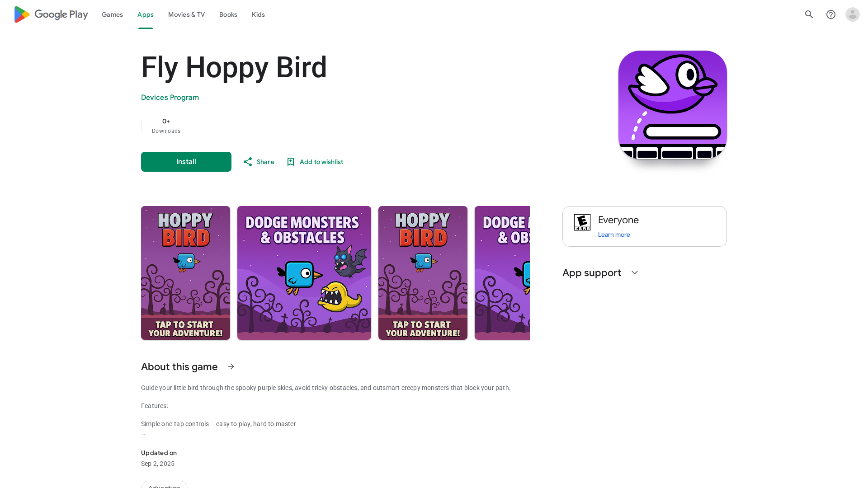Viewport: 868px width, 488px height.
Task: Open the search magnifier icon
Action: pos(809,14)
